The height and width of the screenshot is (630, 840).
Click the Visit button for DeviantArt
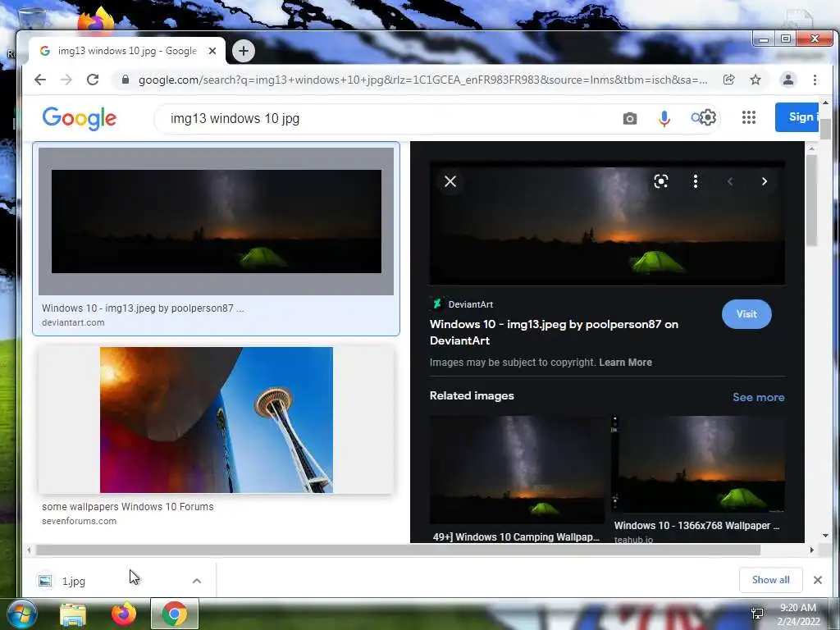tap(746, 314)
